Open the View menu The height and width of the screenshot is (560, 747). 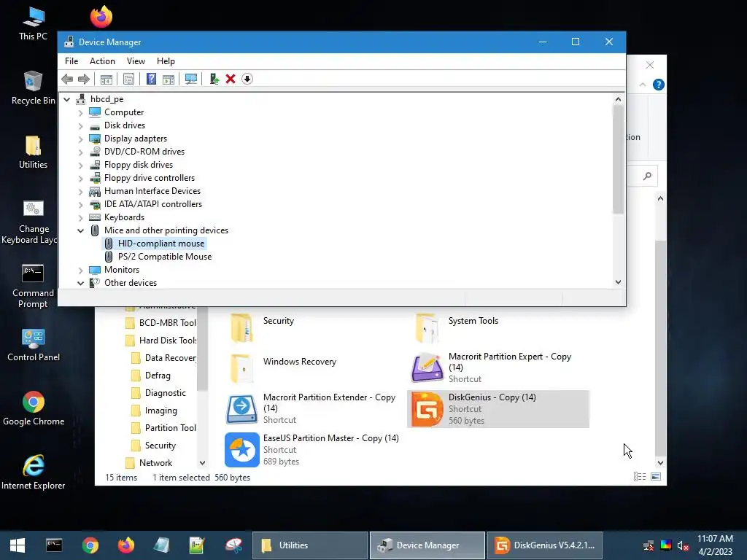(136, 61)
